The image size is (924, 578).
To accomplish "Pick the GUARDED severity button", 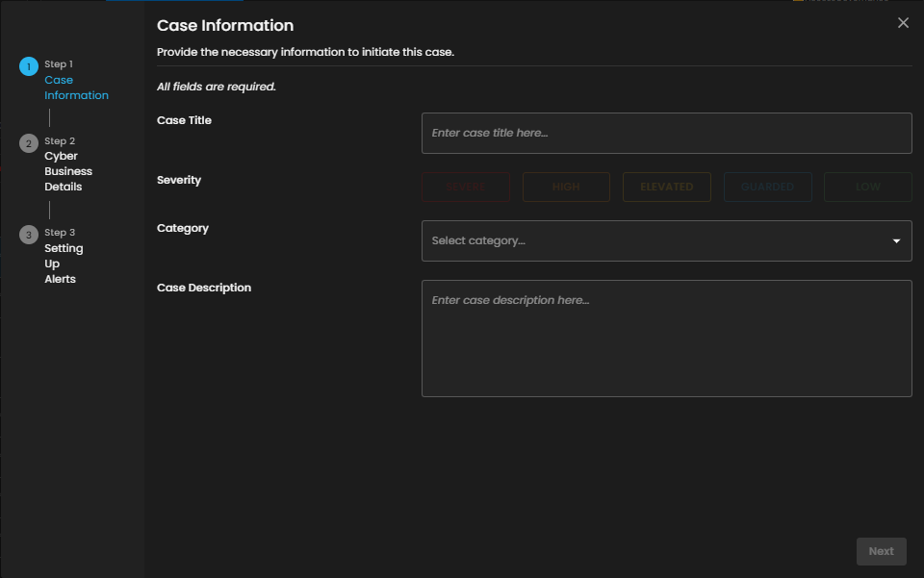I will point(767,187).
